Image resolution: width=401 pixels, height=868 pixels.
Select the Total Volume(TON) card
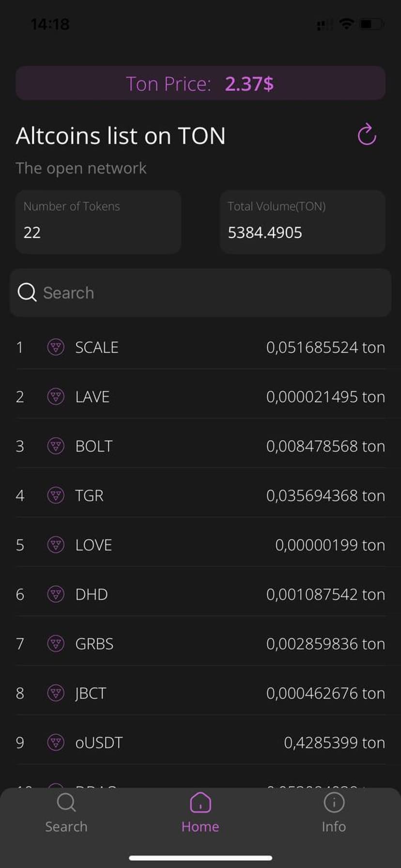pos(303,222)
